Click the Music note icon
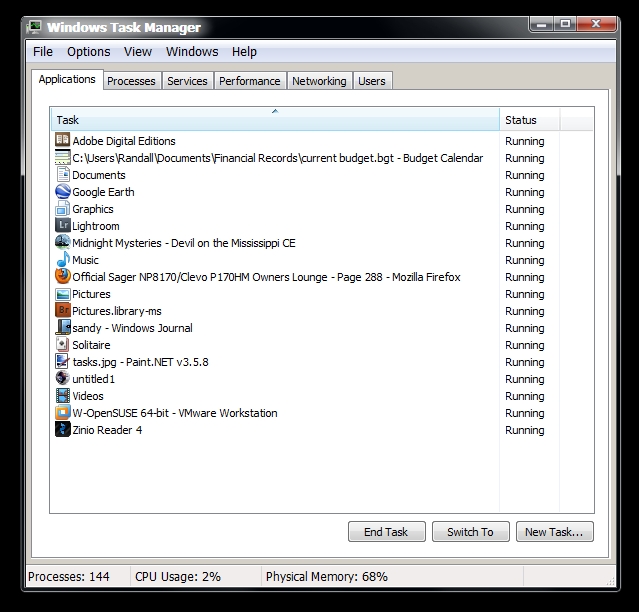 (x=62, y=259)
